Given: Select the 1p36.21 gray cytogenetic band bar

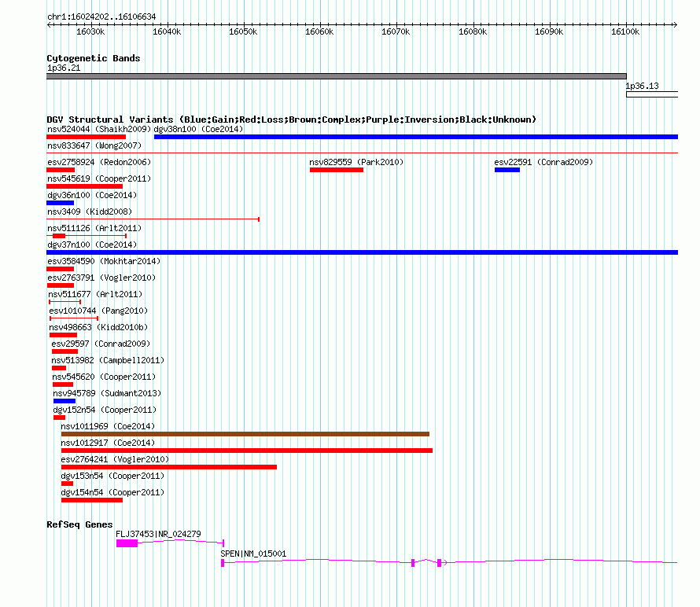Looking at the screenshot, I should 337,76.
